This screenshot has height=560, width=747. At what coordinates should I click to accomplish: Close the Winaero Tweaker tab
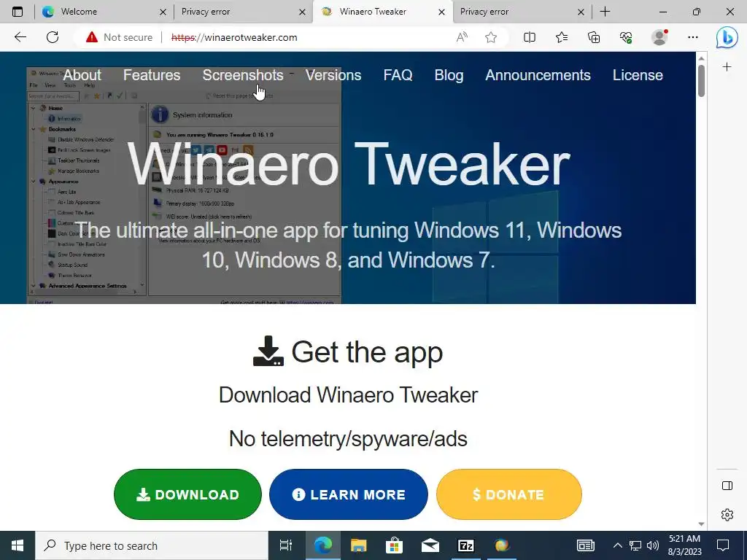tap(441, 12)
